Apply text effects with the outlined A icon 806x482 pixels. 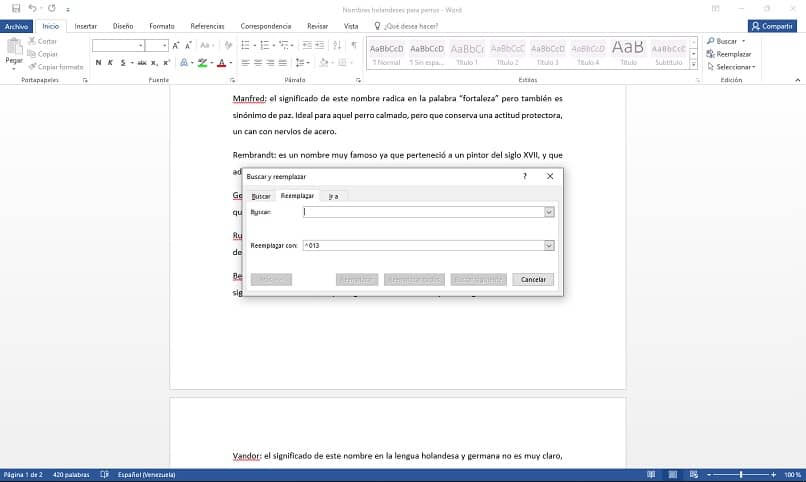[x=184, y=63]
